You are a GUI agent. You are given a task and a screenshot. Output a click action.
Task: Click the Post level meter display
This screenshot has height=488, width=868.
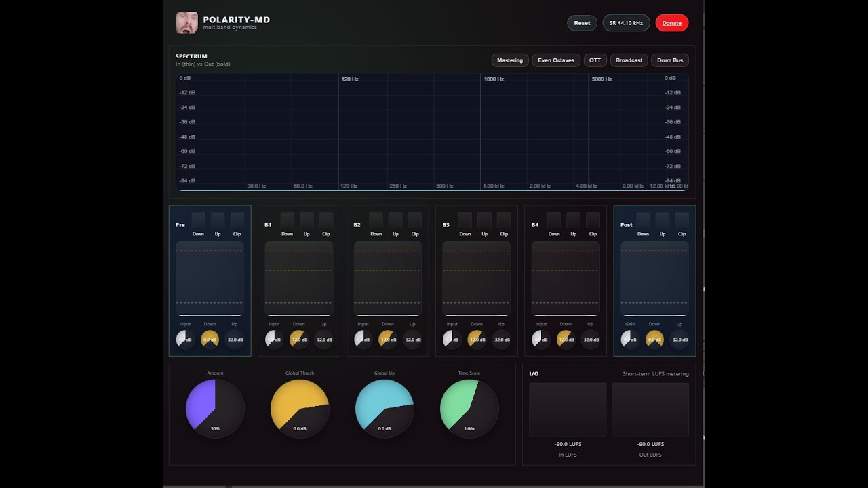tap(654, 279)
